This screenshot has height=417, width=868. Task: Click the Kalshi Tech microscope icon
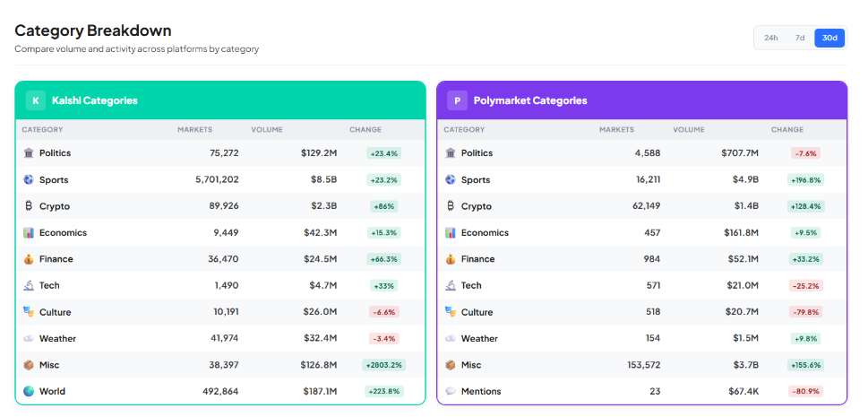29,285
